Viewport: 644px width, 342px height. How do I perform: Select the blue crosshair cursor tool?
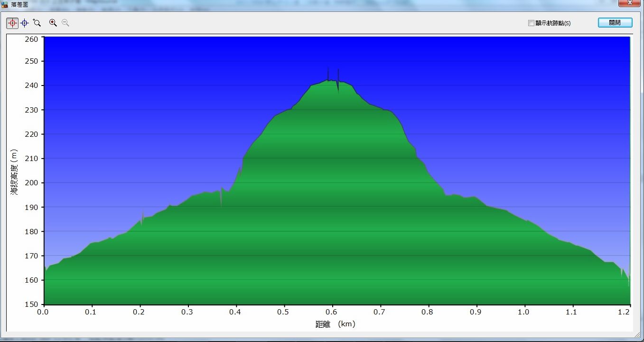click(25, 23)
